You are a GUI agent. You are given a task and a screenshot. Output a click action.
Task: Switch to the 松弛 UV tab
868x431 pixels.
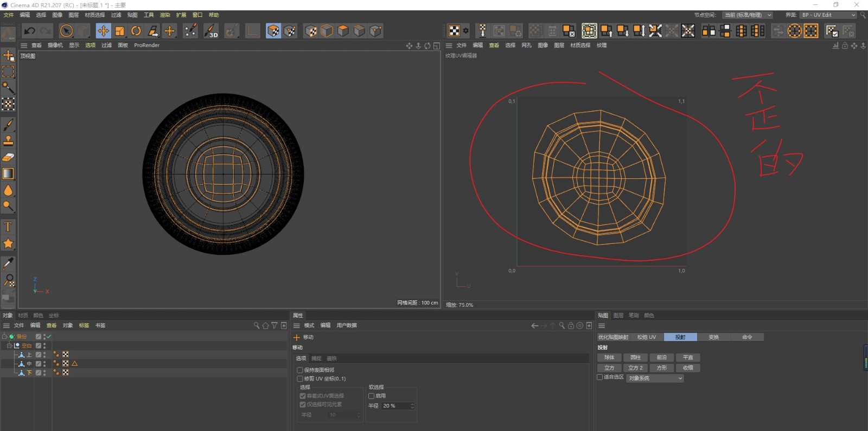(x=647, y=337)
